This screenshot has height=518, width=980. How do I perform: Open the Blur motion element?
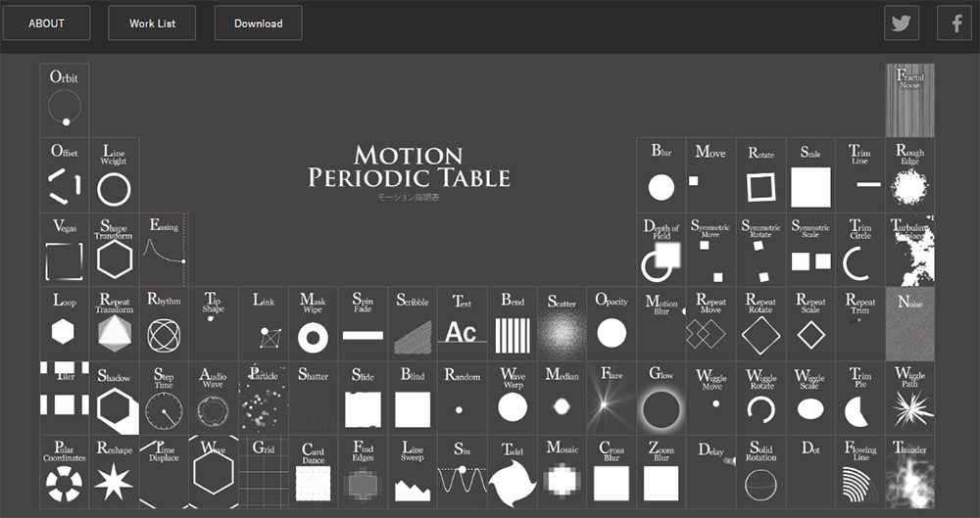pyautogui.click(x=661, y=175)
